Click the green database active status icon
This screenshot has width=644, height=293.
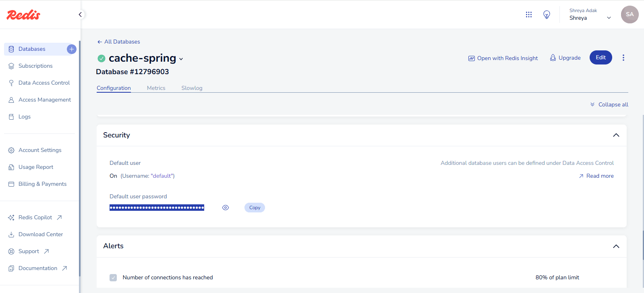[101, 58]
